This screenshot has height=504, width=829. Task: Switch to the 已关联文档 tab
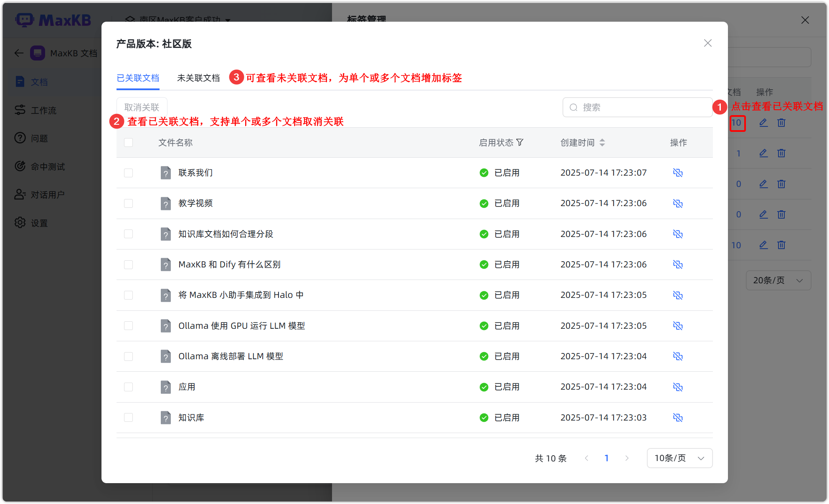(138, 78)
